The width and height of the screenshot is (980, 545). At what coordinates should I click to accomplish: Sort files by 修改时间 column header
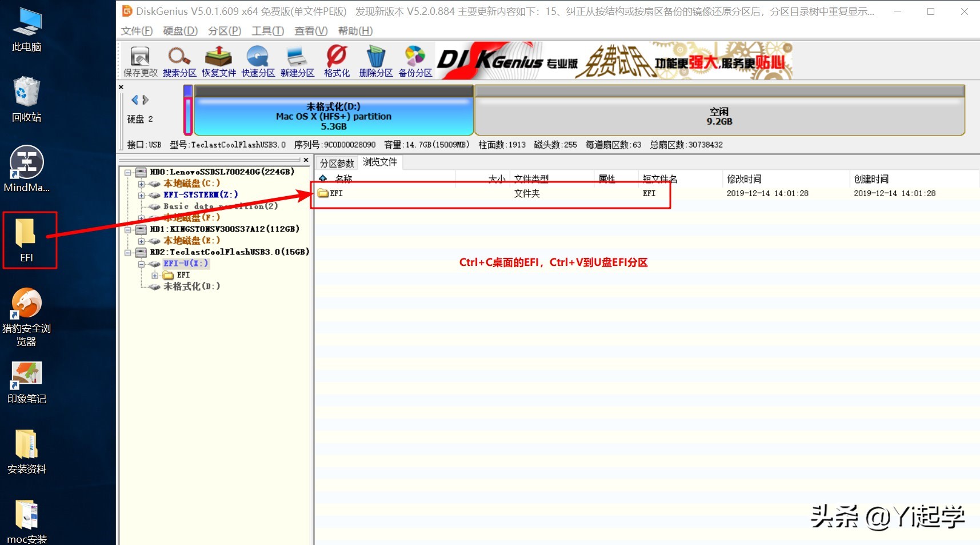744,179
